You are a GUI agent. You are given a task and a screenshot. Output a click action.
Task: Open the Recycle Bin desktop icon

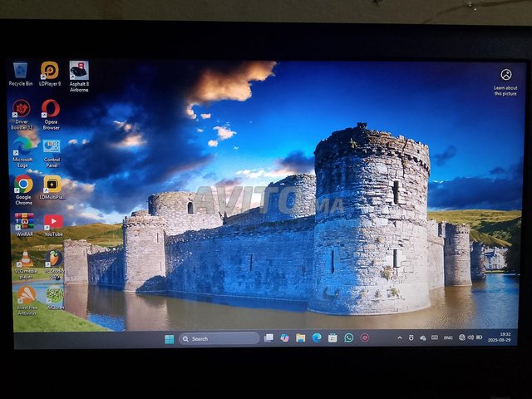click(x=21, y=71)
